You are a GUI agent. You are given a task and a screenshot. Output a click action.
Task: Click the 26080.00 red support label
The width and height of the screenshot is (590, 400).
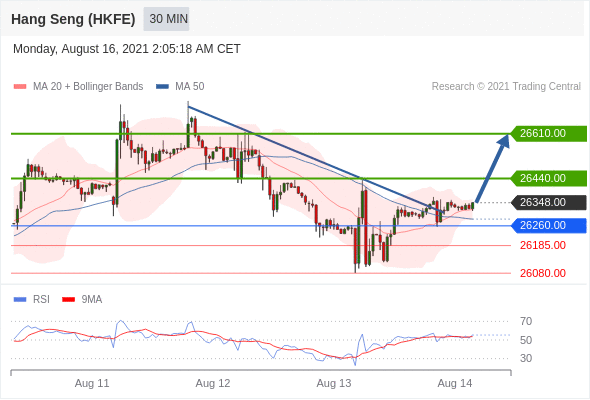click(543, 273)
